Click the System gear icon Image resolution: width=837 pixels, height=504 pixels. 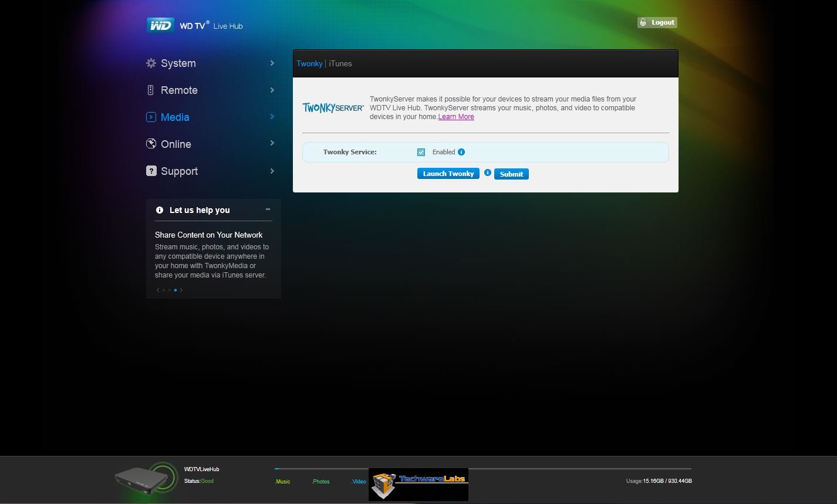pos(151,63)
